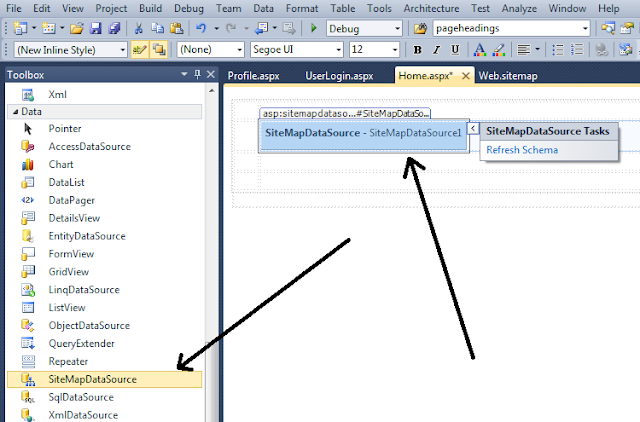Cut selection with scissors icon
This screenshot has width=640, height=422.
click(139, 28)
